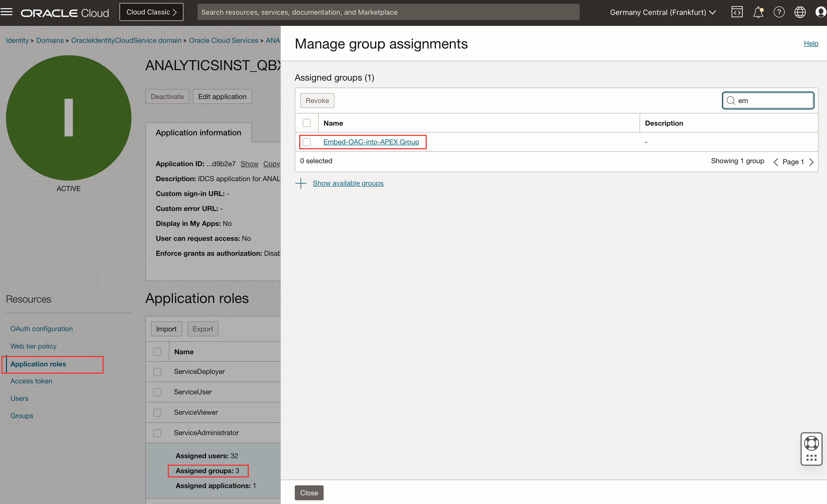Click the dotted grip below the support widget
This screenshot has height=504, width=827.
pos(811,458)
